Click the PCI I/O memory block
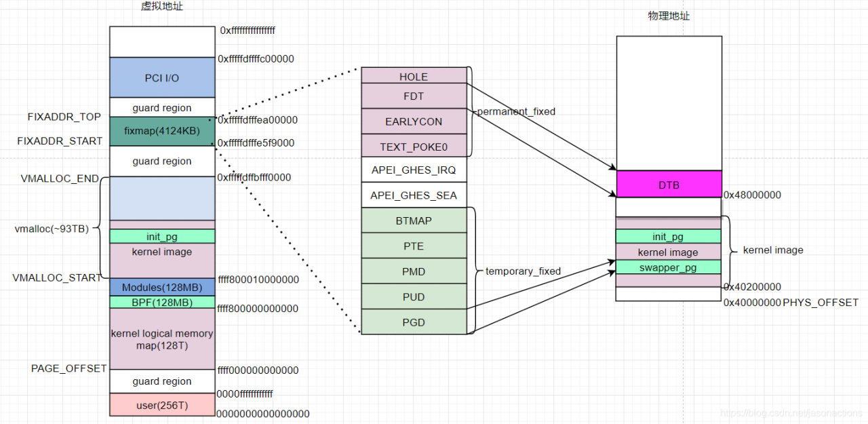The height and width of the screenshot is (424, 868). (162, 77)
